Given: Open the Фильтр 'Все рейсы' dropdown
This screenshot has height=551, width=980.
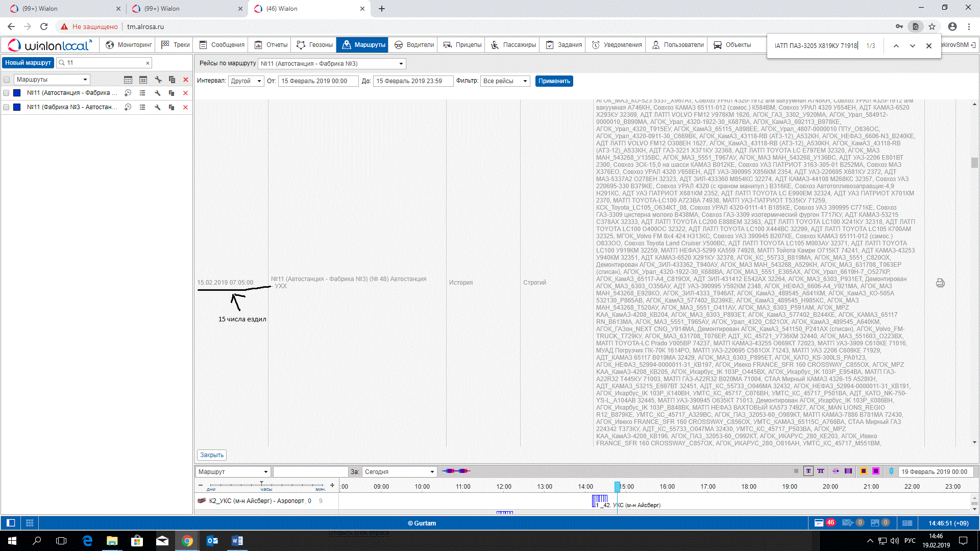Looking at the screenshot, I should (505, 81).
